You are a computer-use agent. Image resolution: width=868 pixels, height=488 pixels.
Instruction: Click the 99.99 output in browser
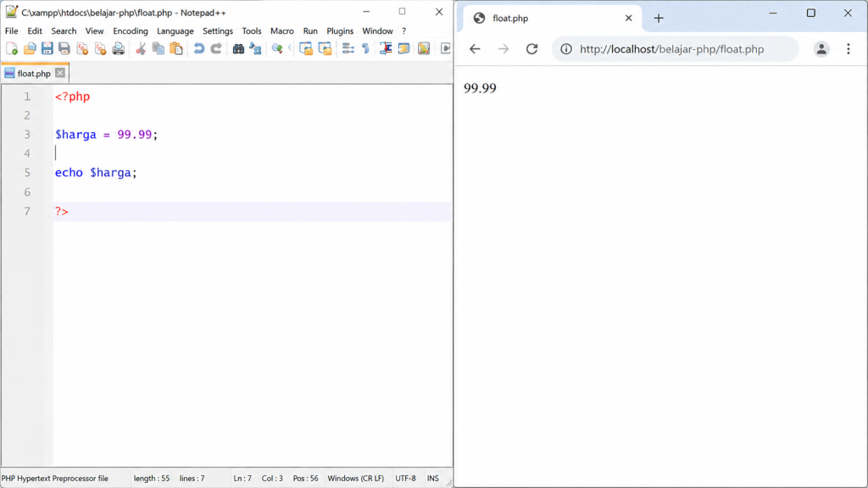click(480, 88)
